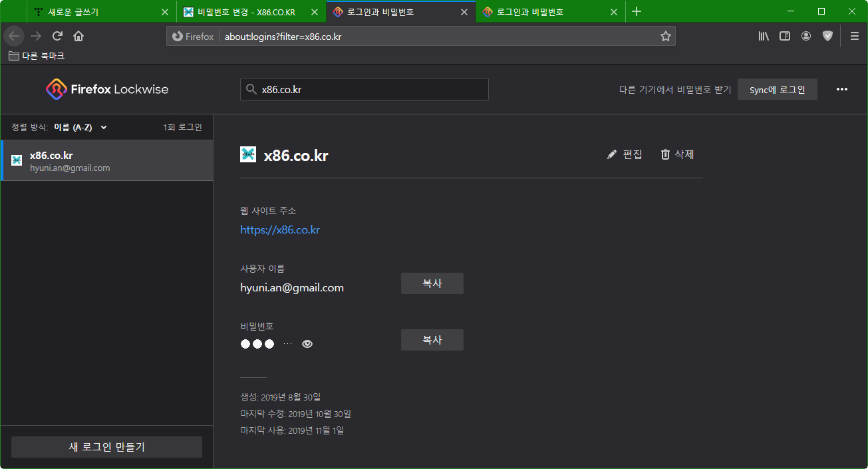Bookmark this page with the star icon
The height and width of the screenshot is (469, 868).
pyautogui.click(x=665, y=37)
